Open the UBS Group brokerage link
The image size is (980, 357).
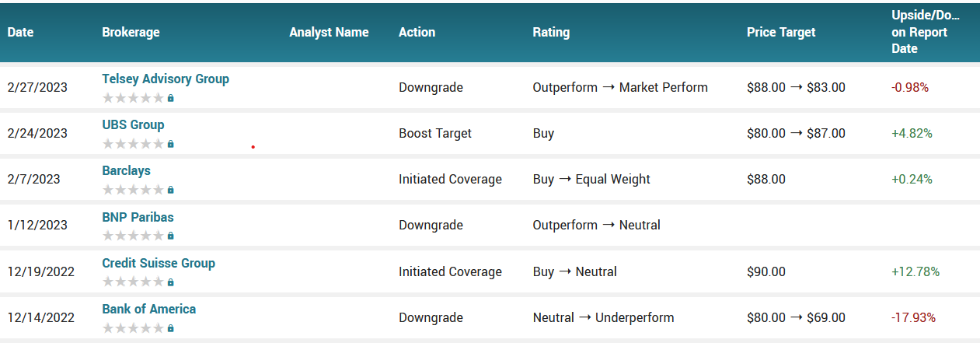pos(133,124)
